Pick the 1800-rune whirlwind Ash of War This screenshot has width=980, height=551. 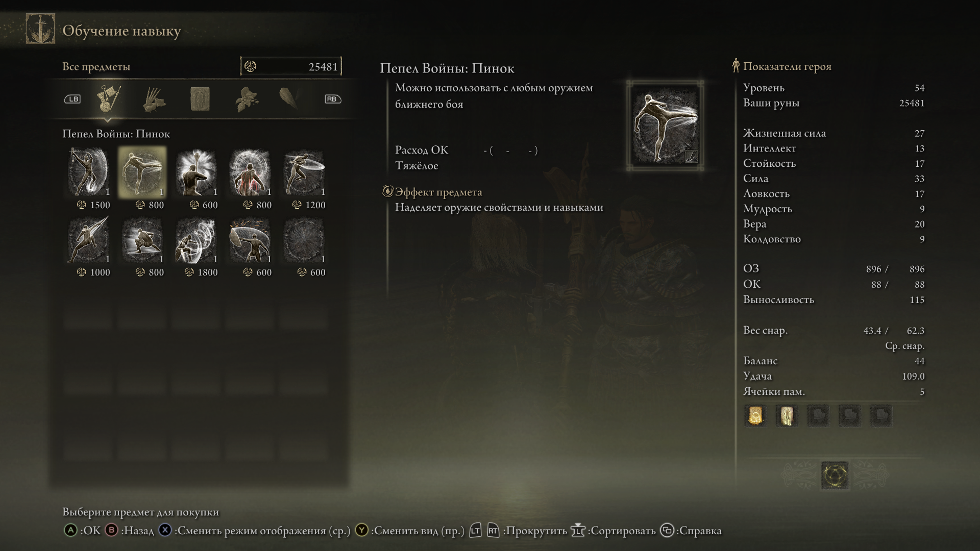click(x=197, y=240)
